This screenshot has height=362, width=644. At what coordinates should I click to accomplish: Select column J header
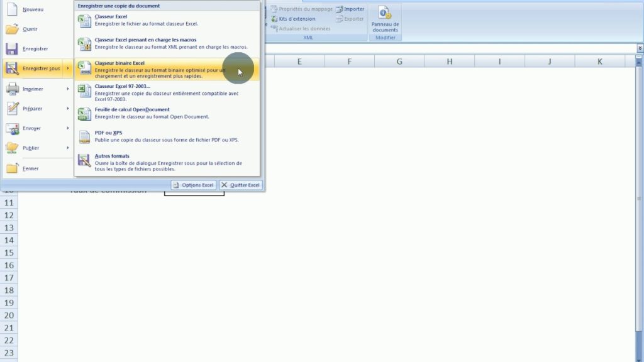550,62
